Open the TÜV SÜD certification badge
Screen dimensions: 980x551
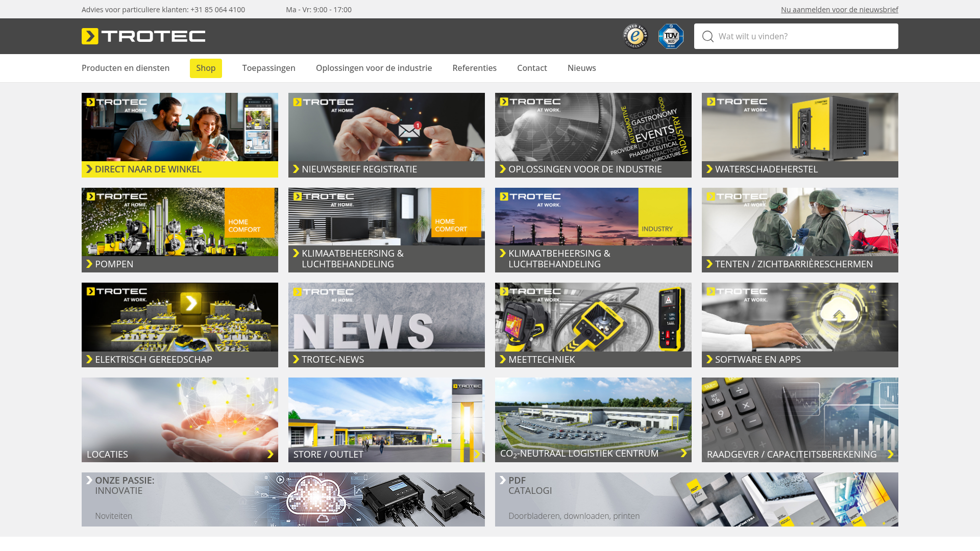pyautogui.click(x=671, y=36)
